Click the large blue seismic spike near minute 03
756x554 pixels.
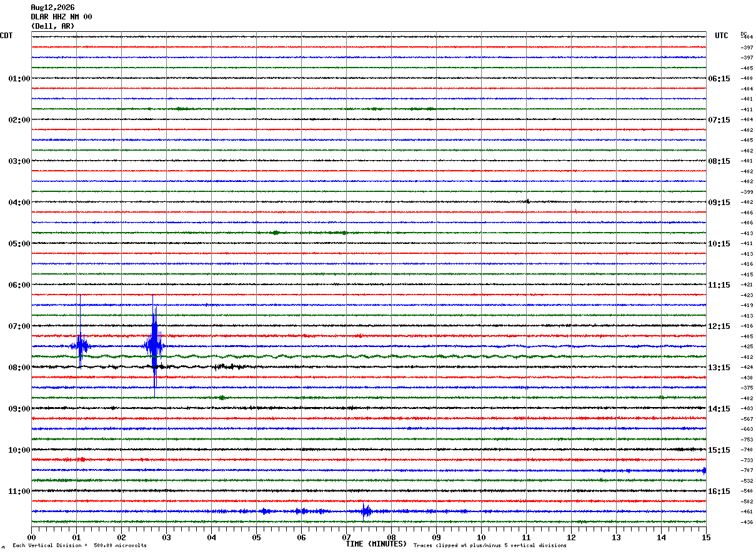tap(154, 346)
